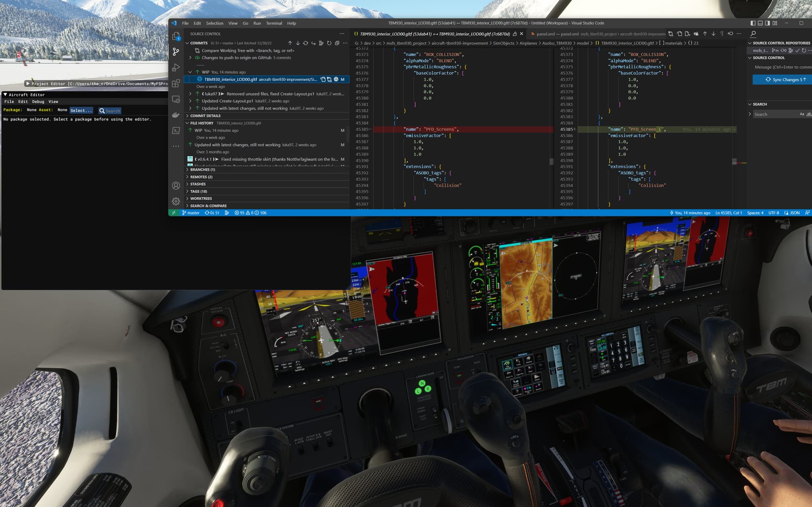Viewport: 812px width, 507px height.
Task: Click the GitLens graph icon in status bar
Action: pyautogui.click(x=227, y=213)
